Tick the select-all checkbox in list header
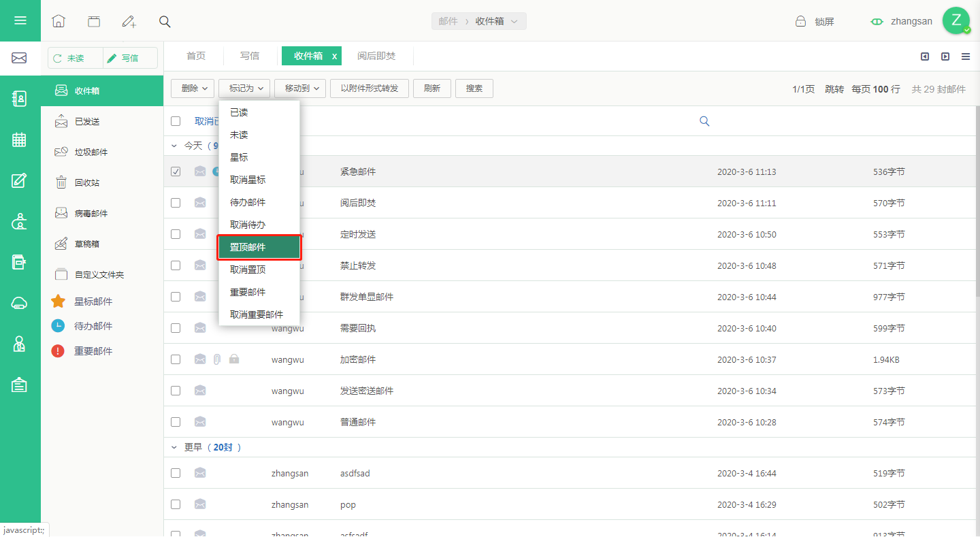Viewport: 980px width, 537px height. pos(176,121)
